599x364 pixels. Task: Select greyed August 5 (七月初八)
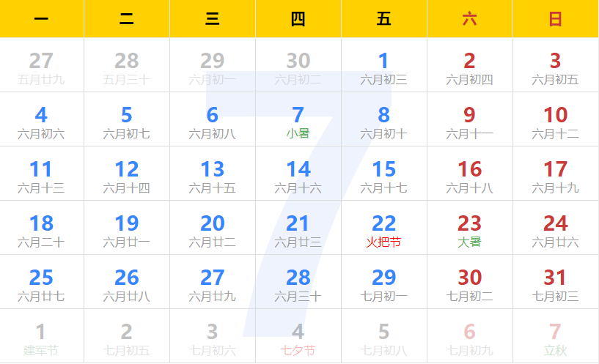click(x=384, y=335)
